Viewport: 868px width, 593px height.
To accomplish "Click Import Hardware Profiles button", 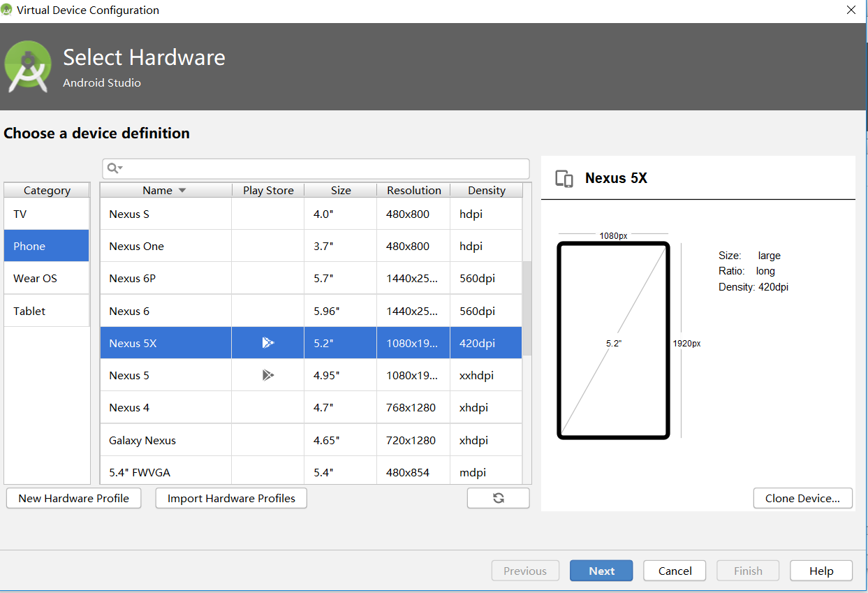I will coord(231,498).
